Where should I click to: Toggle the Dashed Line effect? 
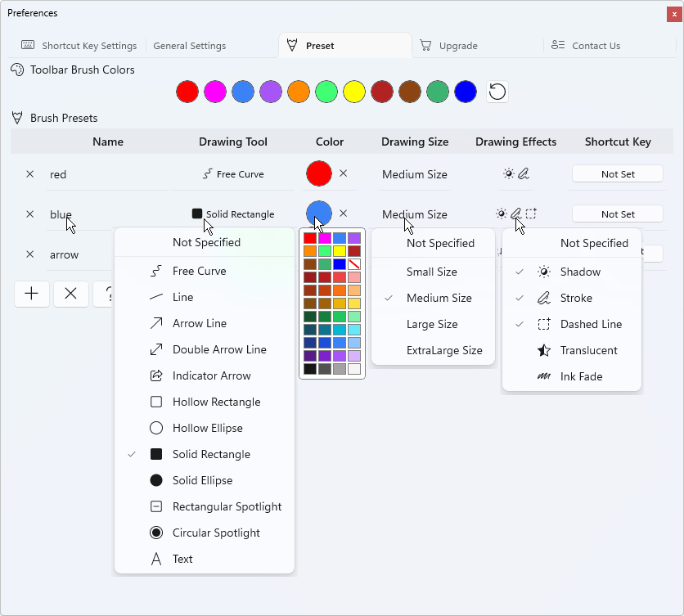572,324
